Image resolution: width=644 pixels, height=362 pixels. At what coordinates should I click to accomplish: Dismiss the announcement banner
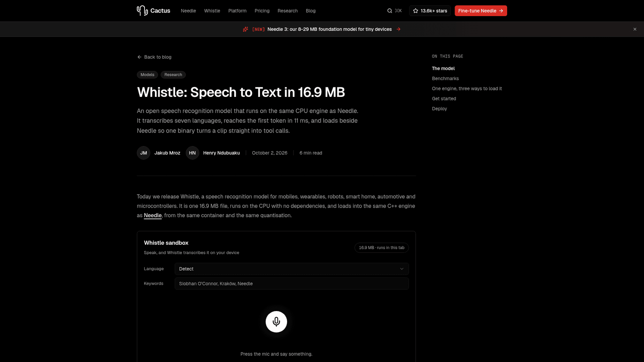coord(635,29)
